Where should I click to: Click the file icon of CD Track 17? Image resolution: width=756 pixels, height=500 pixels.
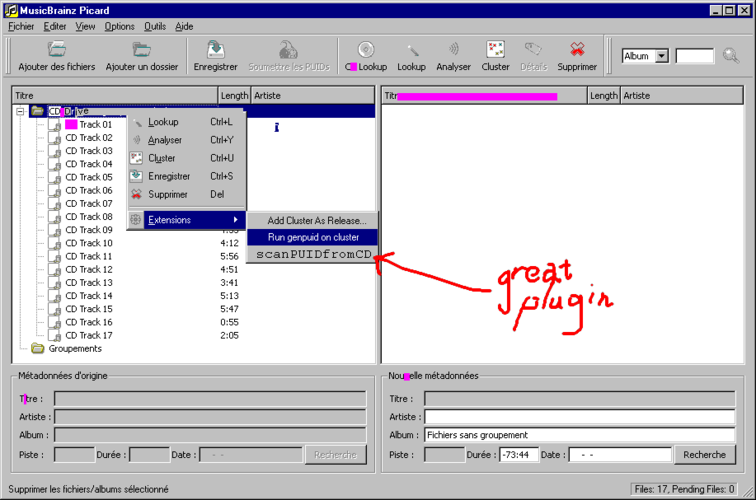(55, 336)
